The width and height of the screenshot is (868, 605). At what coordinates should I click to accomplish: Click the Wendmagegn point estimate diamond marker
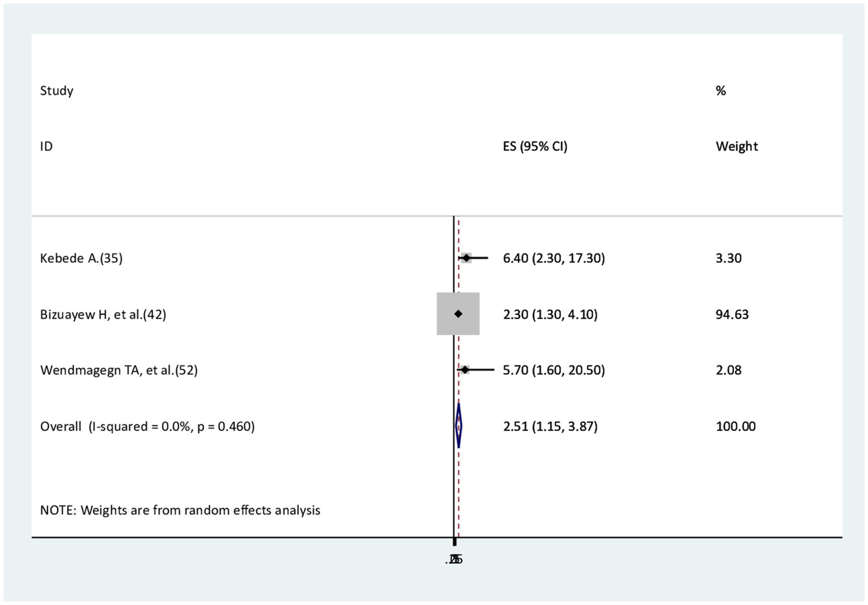(x=465, y=370)
